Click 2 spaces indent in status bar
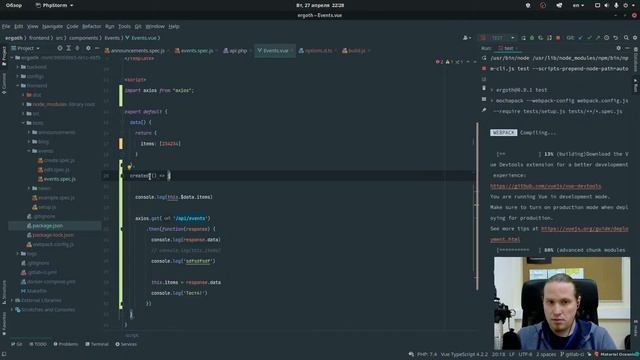Screen dimensions: 640x360 pos(546,354)
